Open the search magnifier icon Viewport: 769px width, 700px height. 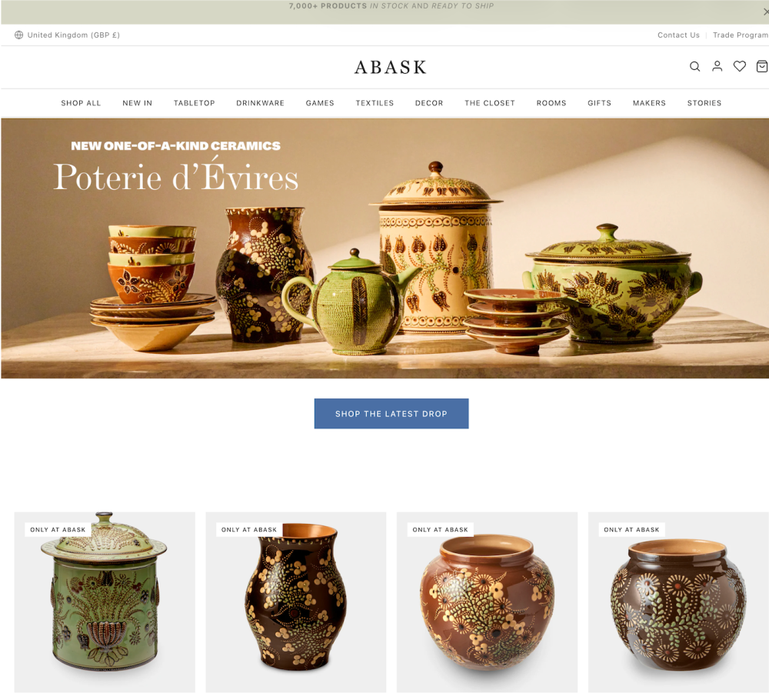(694, 66)
